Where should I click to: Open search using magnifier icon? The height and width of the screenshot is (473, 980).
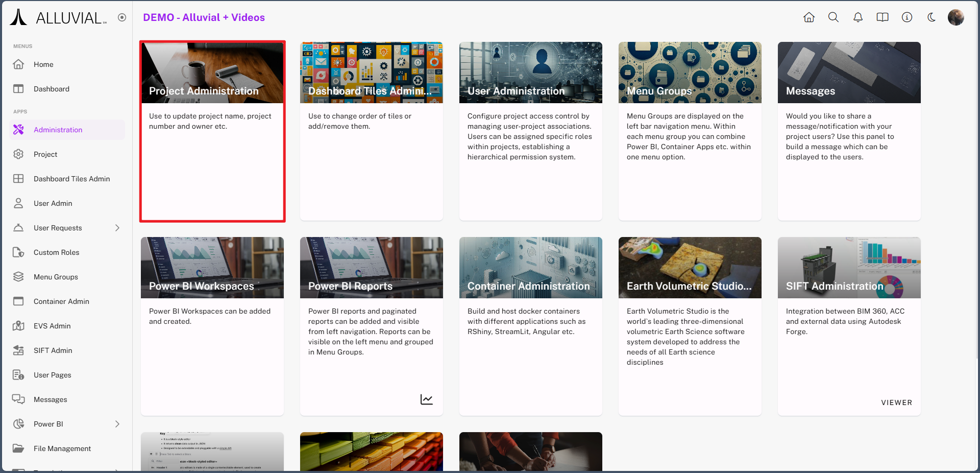click(834, 17)
